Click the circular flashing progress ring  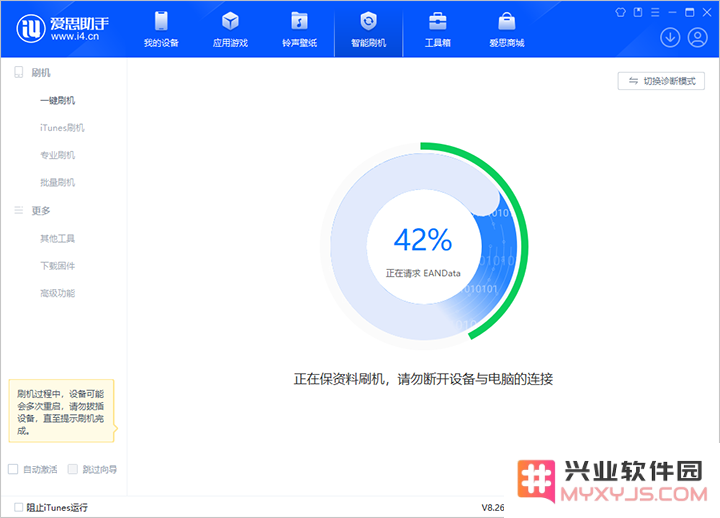click(x=424, y=246)
